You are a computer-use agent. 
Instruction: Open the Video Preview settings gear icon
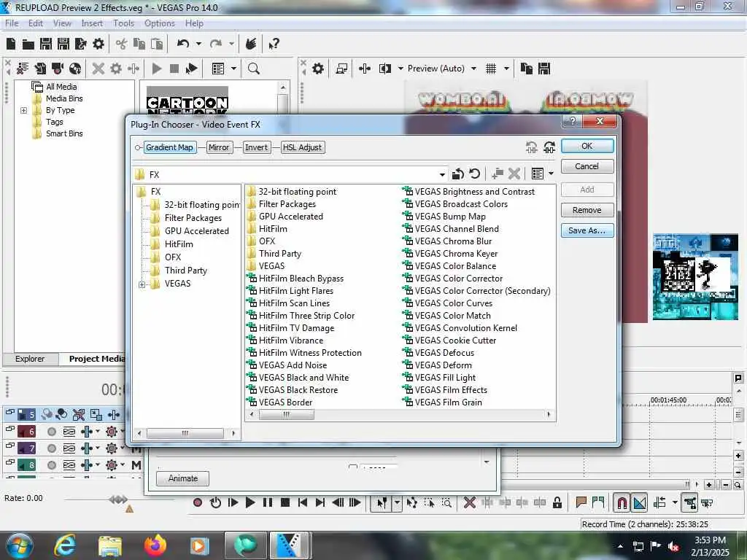[318, 69]
